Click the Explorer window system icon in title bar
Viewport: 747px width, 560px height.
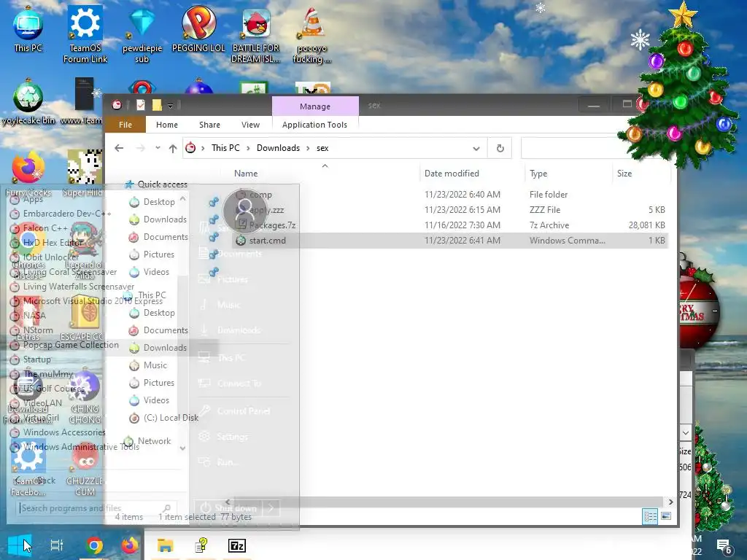117,105
